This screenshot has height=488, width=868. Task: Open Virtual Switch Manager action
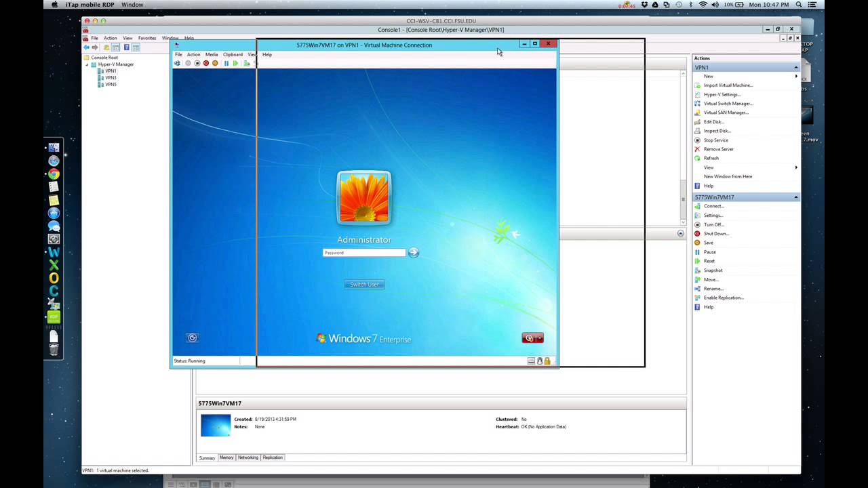(x=728, y=104)
